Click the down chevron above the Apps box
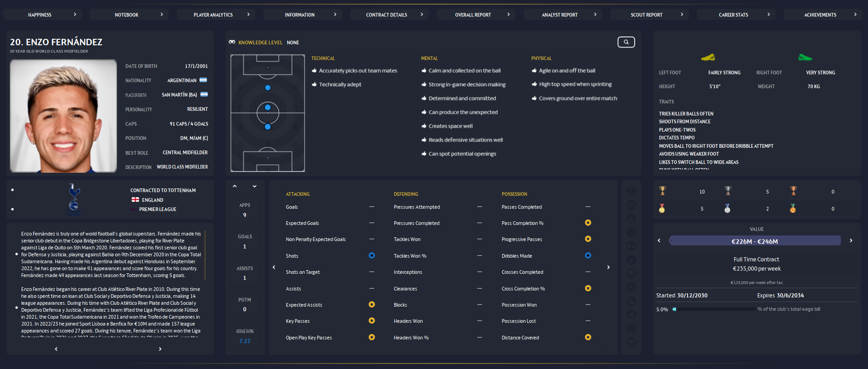 point(255,186)
